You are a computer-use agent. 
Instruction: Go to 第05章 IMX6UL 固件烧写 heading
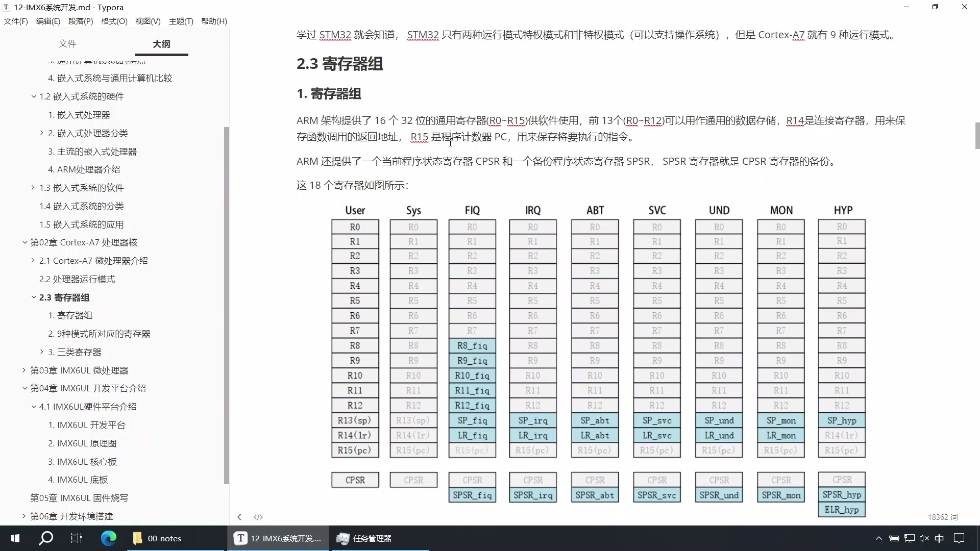79,498
